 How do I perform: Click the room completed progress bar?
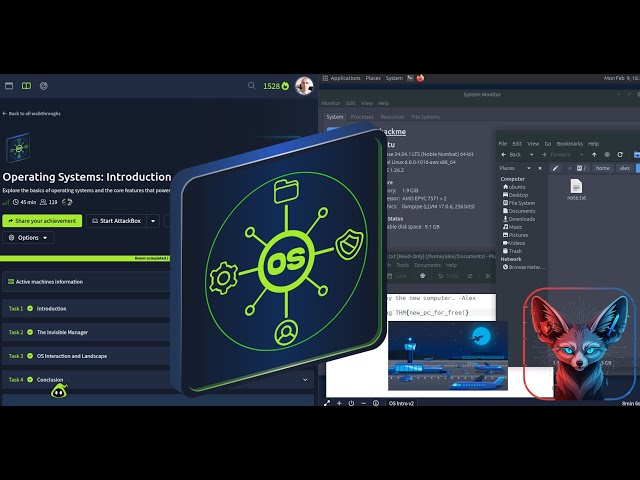[85, 258]
